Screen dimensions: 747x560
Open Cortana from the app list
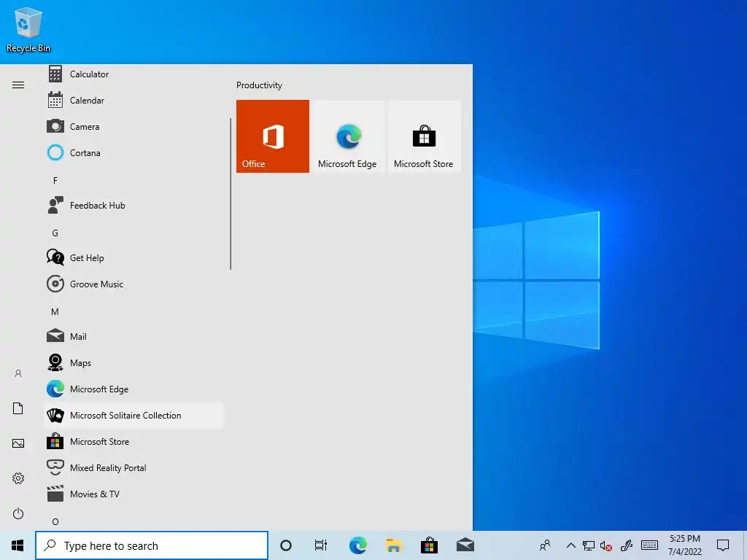point(134,153)
